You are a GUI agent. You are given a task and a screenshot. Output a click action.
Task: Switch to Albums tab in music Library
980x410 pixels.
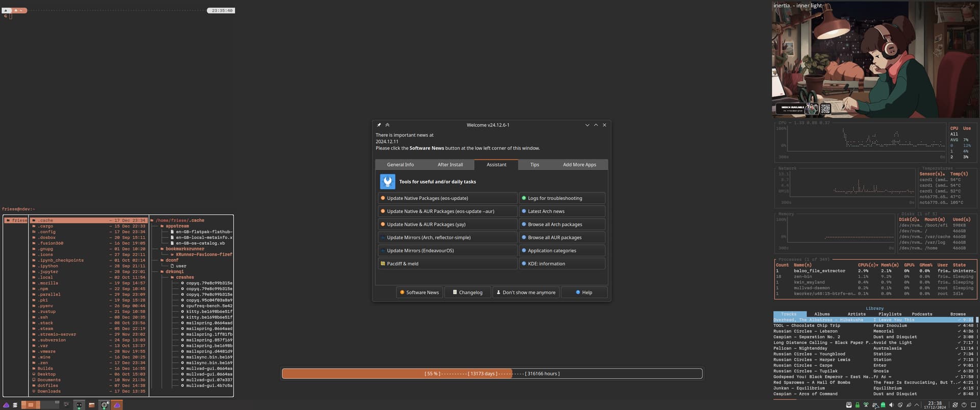point(822,314)
